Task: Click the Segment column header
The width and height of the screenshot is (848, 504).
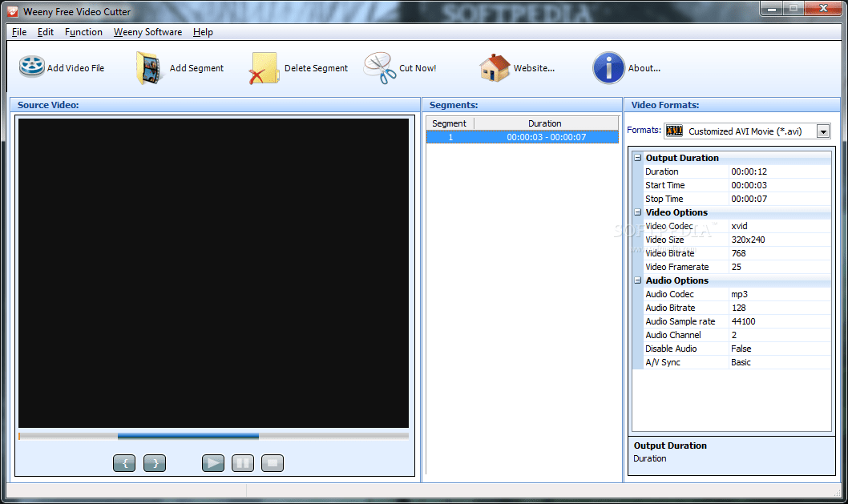Action: coord(450,123)
